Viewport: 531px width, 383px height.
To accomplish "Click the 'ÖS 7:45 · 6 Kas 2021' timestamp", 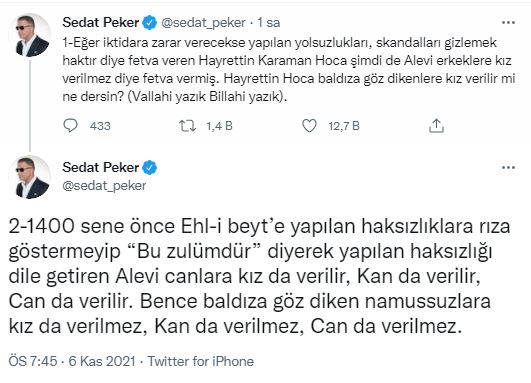I will [x=72, y=361].
